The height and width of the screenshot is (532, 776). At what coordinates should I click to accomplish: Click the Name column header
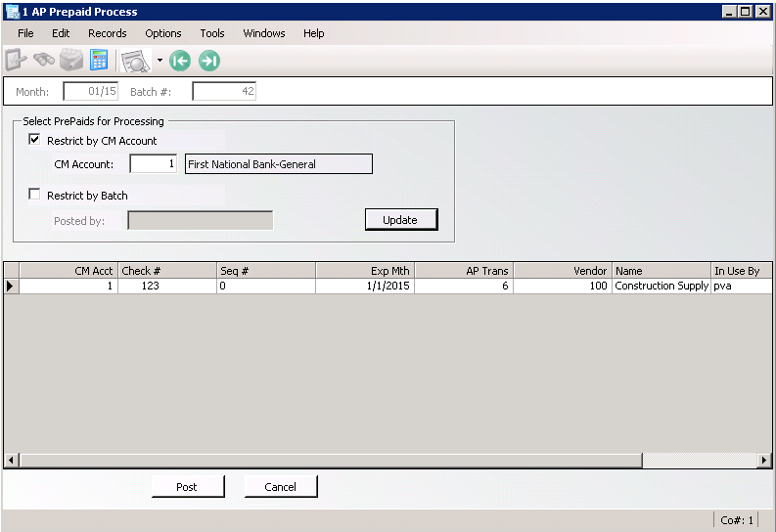coord(662,271)
